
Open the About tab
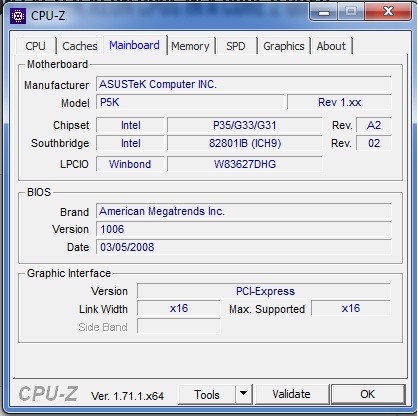click(x=331, y=46)
